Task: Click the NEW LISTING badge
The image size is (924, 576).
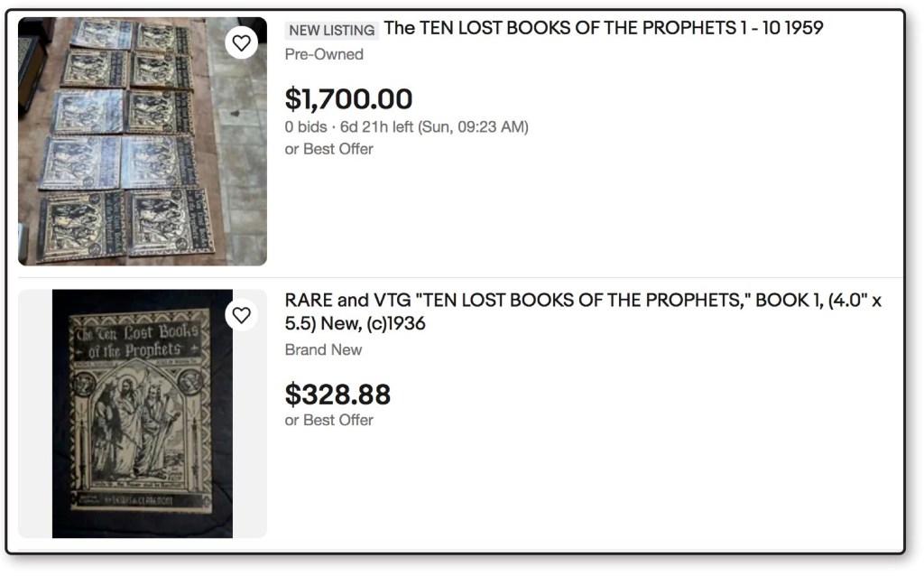Action: click(331, 30)
